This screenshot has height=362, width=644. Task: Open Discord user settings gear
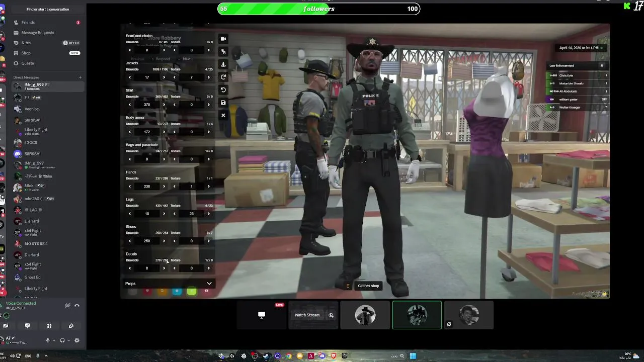tap(77, 340)
